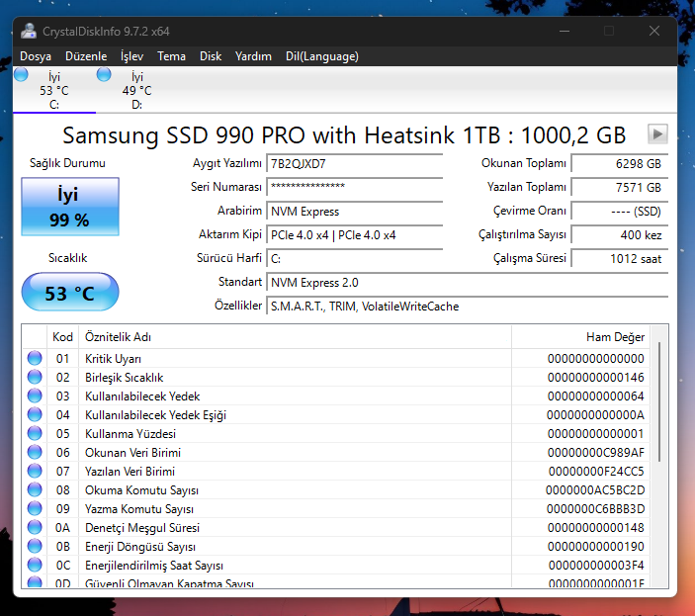Click status orb for Birleşik Sıcaklık row
The width and height of the screenshot is (695, 616).
point(35,377)
